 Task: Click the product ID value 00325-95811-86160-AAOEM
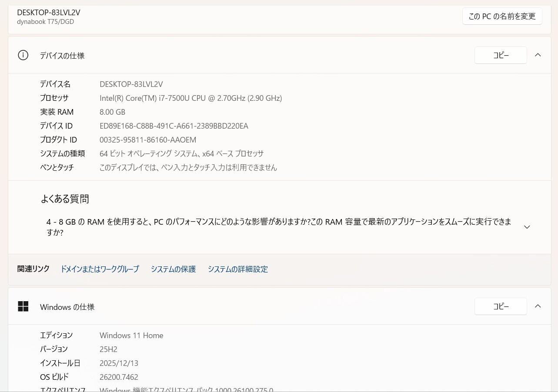(148, 140)
